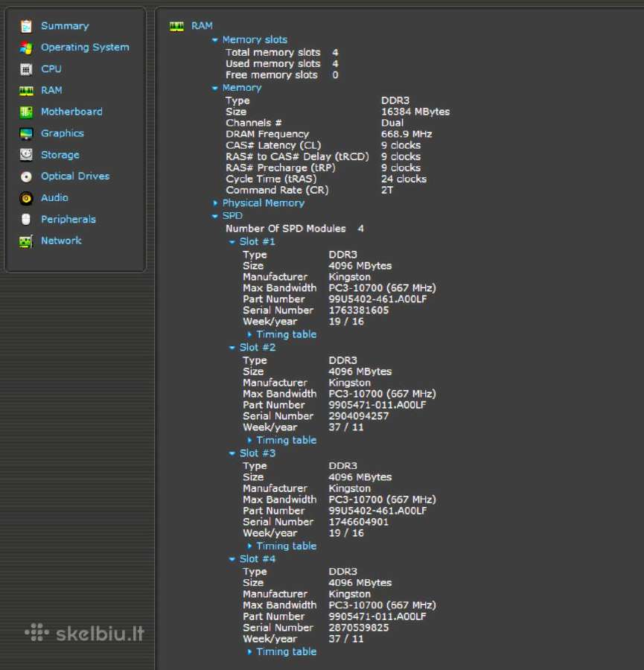644x670 pixels.
Task: Open the Storage section
Action: click(60, 155)
